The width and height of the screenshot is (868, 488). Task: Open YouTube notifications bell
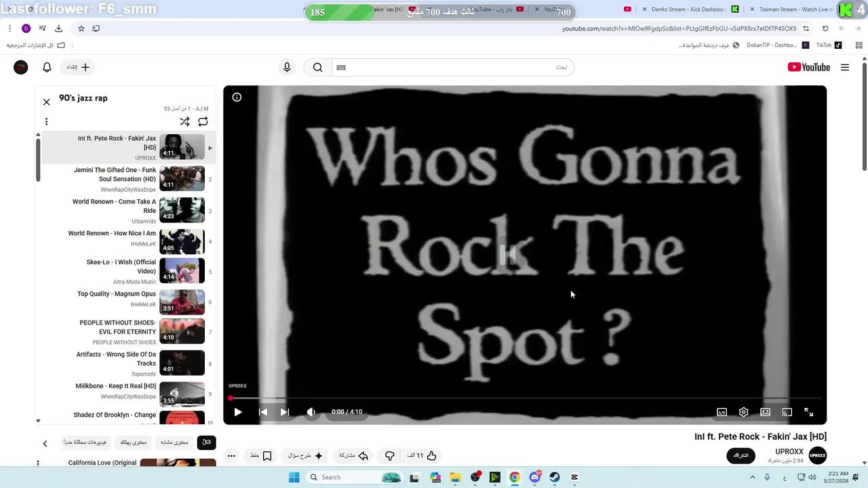(x=47, y=67)
